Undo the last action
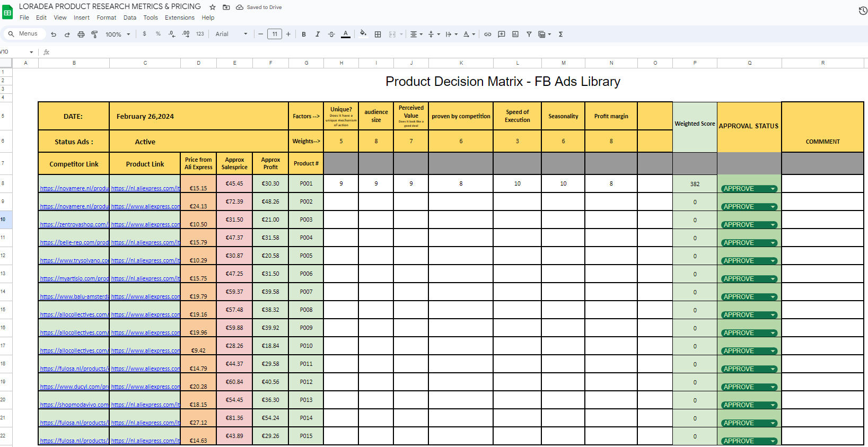This screenshot has width=868, height=447. [x=54, y=34]
